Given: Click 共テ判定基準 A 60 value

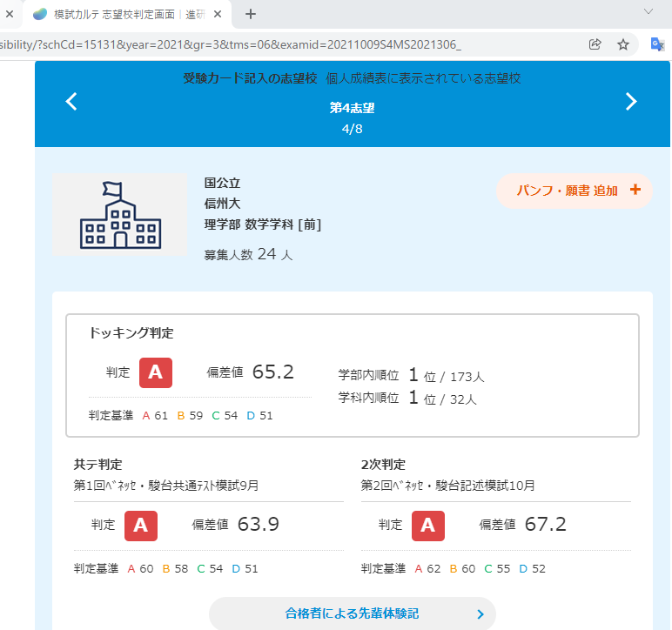Looking at the screenshot, I should [140, 569].
